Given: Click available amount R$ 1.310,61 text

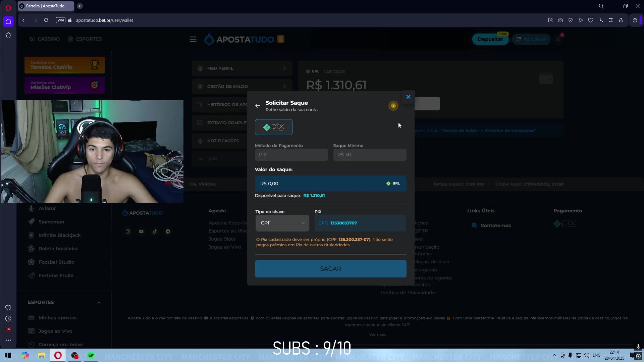Looking at the screenshot, I should 314,196.
